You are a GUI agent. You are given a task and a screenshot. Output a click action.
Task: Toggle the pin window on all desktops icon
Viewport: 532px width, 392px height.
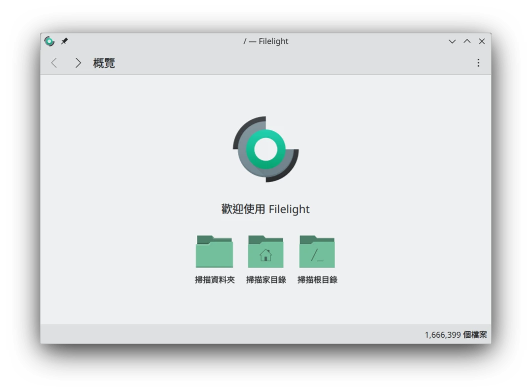pos(65,41)
